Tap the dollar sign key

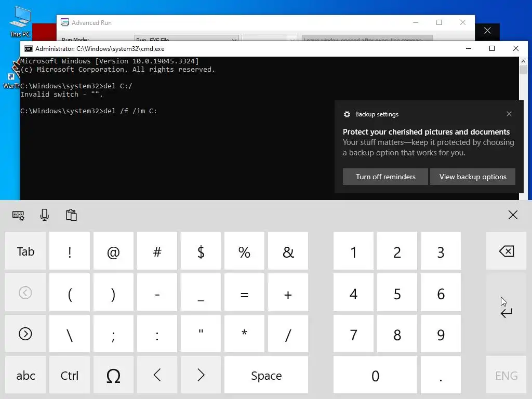point(201,251)
